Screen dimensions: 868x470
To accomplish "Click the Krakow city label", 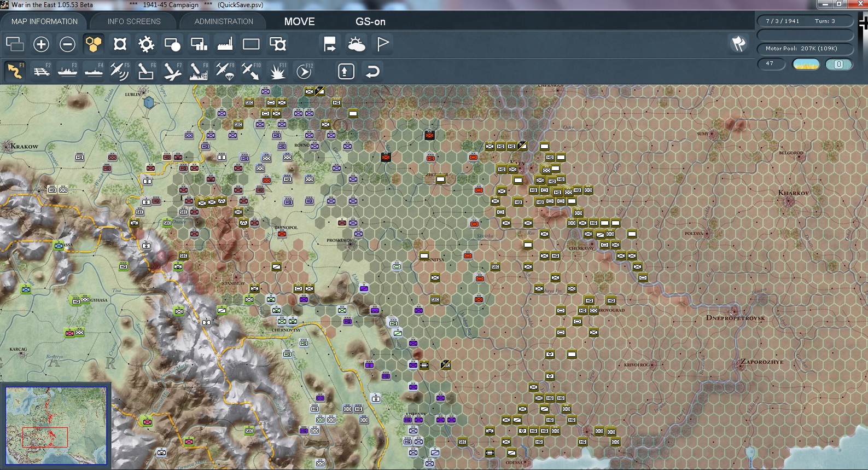I will point(25,146).
